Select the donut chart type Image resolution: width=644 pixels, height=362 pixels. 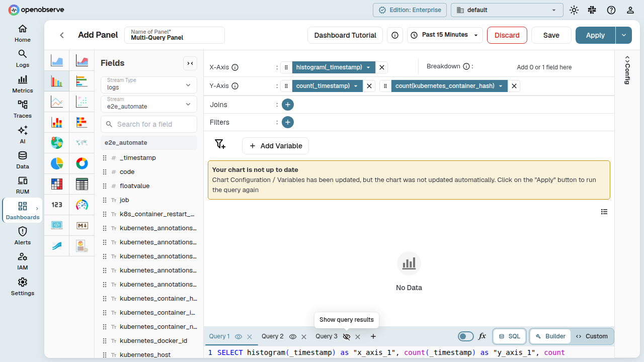pyautogui.click(x=82, y=163)
